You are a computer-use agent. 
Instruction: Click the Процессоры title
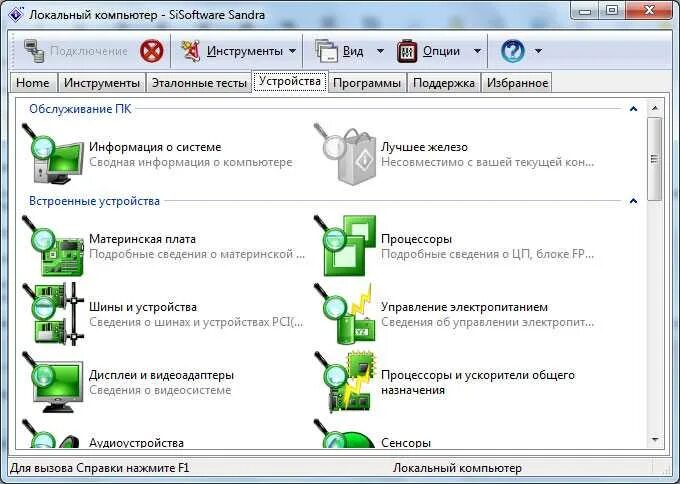coord(416,239)
